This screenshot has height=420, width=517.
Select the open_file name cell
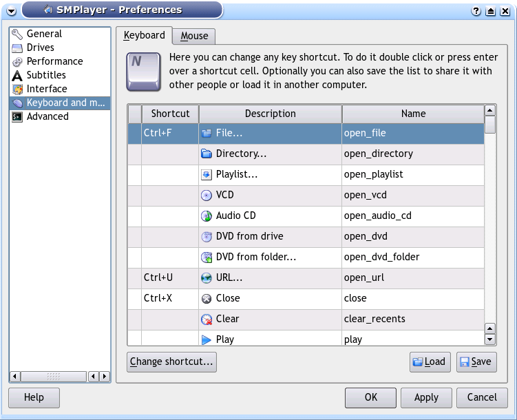pyautogui.click(x=413, y=133)
